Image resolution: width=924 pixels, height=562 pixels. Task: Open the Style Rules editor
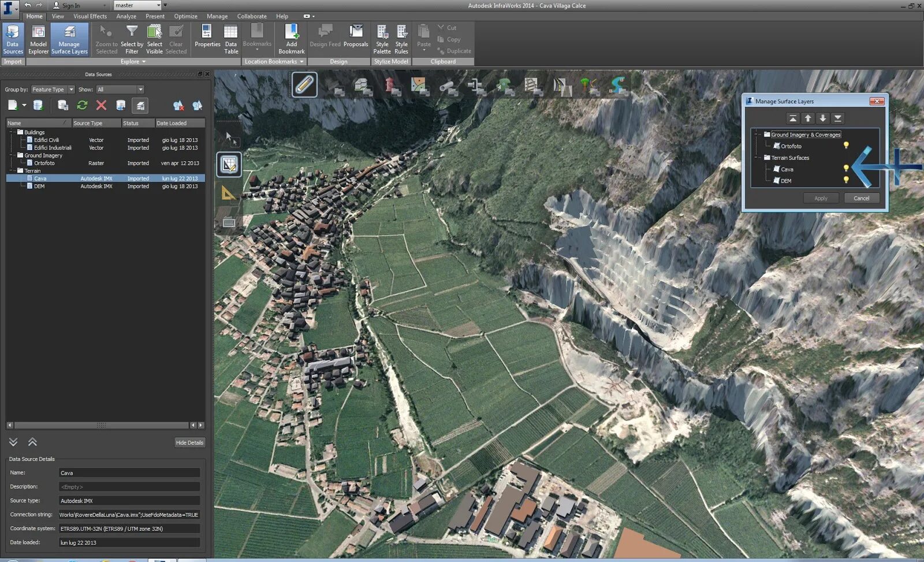pos(401,39)
